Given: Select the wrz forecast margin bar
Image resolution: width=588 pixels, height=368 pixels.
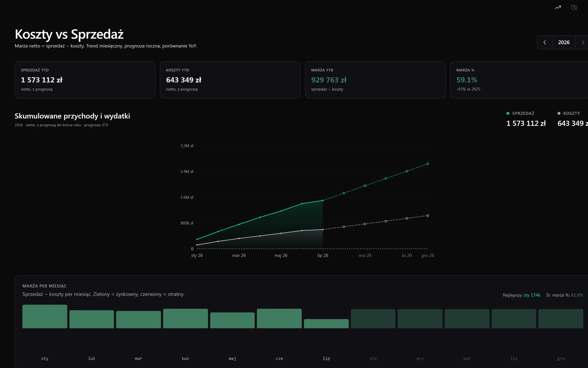Looking at the screenshot, I should point(420,319).
